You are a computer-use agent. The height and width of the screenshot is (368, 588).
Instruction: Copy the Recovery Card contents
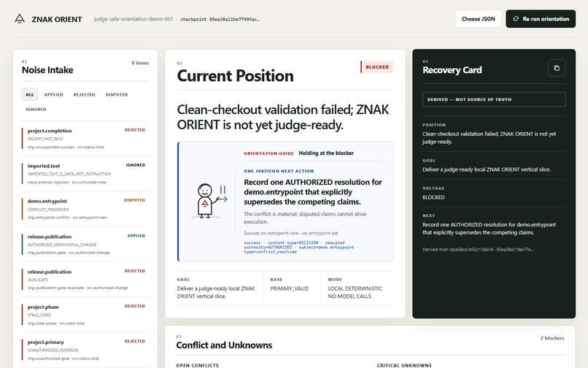[557, 68]
